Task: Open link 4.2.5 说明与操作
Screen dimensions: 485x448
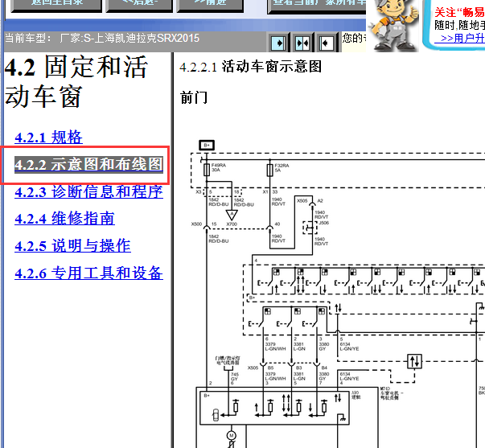Action: tap(72, 245)
